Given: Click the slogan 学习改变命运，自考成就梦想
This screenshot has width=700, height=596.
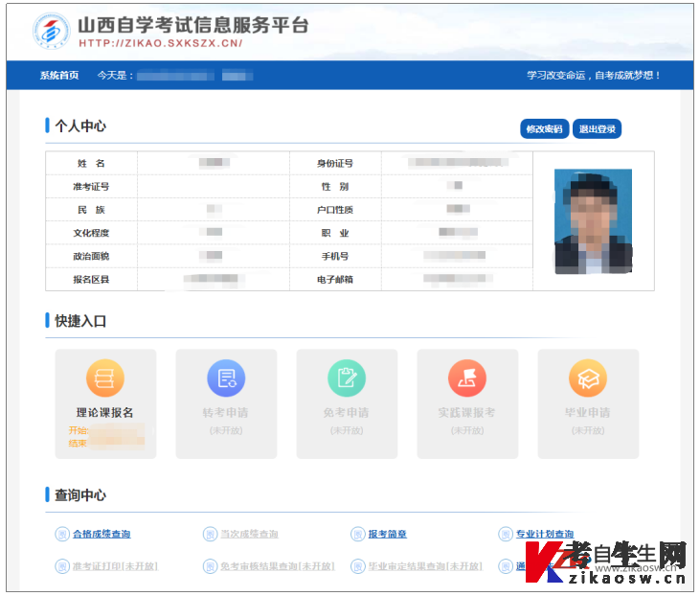Looking at the screenshot, I should [594, 75].
